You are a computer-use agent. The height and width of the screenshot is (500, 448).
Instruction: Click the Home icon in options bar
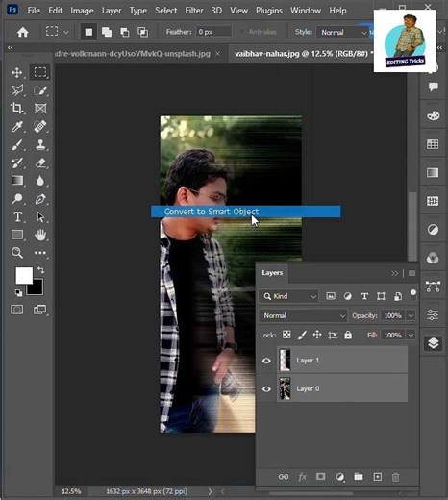click(x=22, y=32)
